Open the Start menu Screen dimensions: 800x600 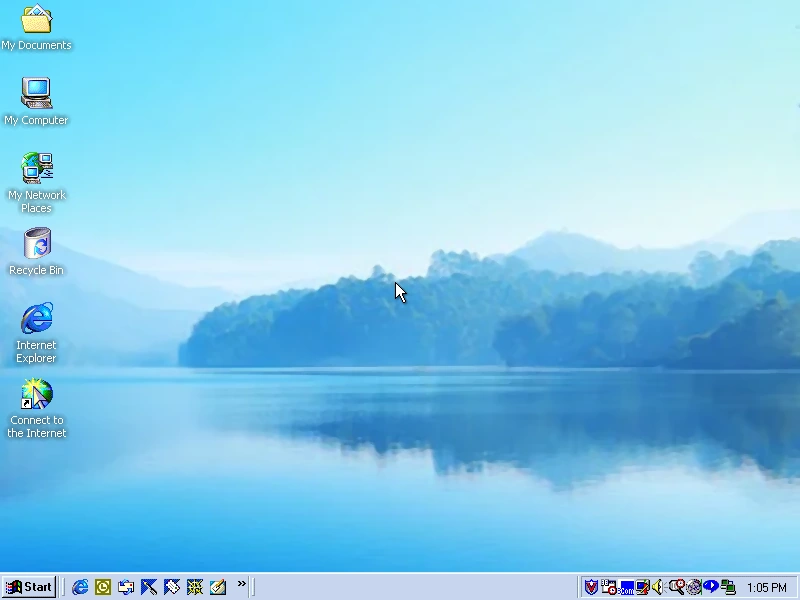click(x=29, y=587)
